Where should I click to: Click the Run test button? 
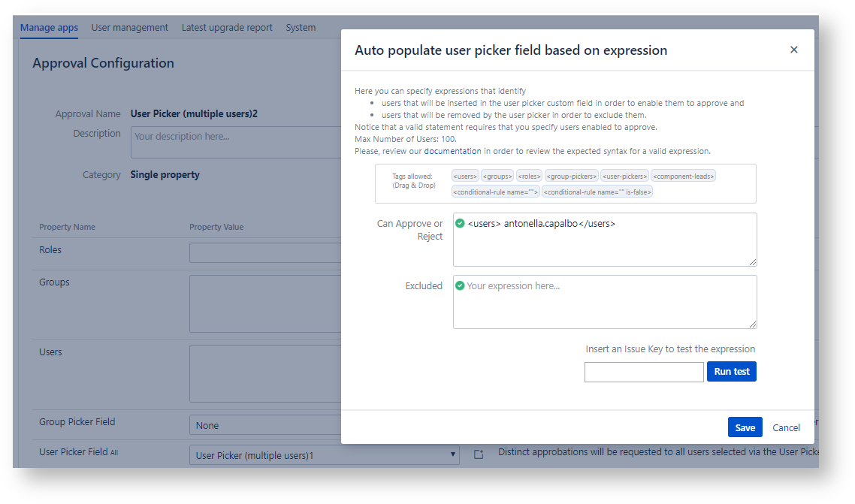tap(731, 372)
